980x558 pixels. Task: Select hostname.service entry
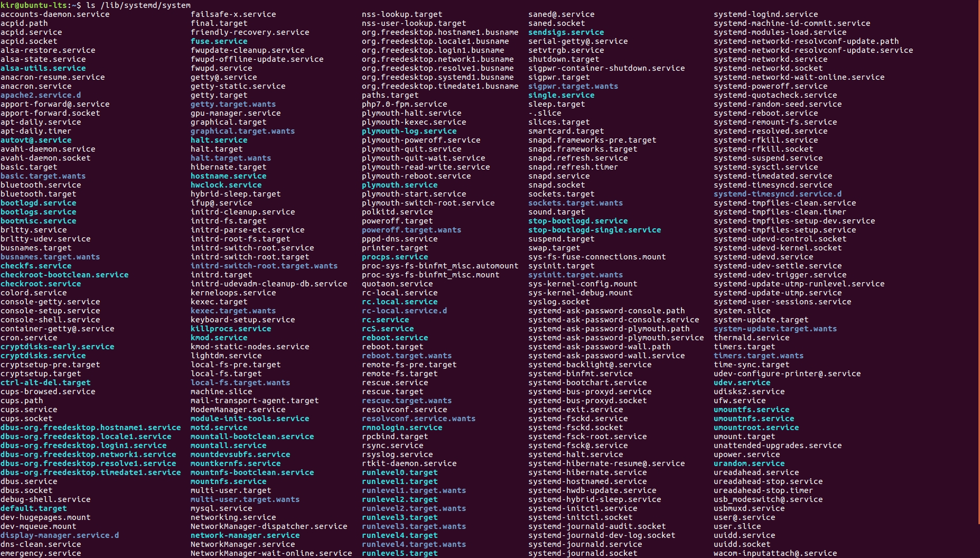click(x=229, y=176)
